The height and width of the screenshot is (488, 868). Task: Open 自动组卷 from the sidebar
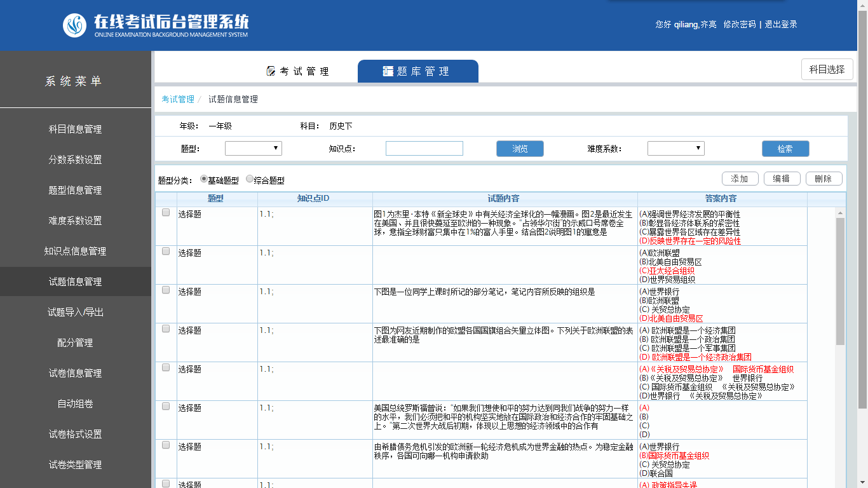coord(76,403)
